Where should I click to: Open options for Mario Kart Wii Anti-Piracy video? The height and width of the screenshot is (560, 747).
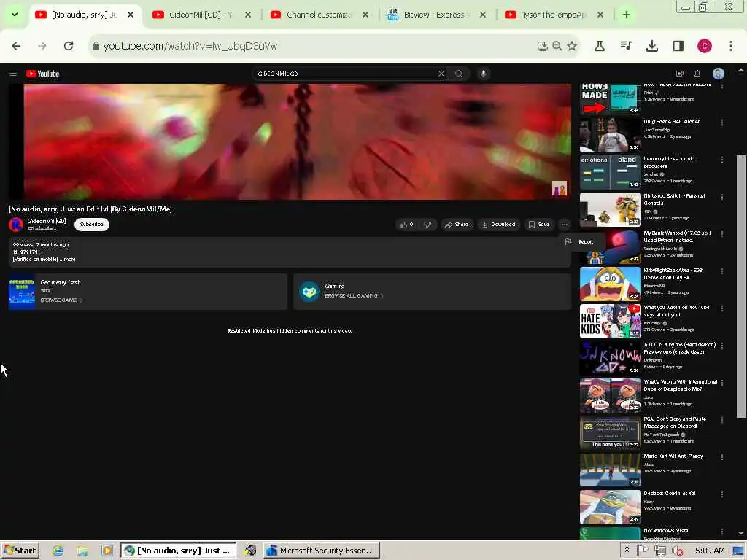[x=722, y=456]
